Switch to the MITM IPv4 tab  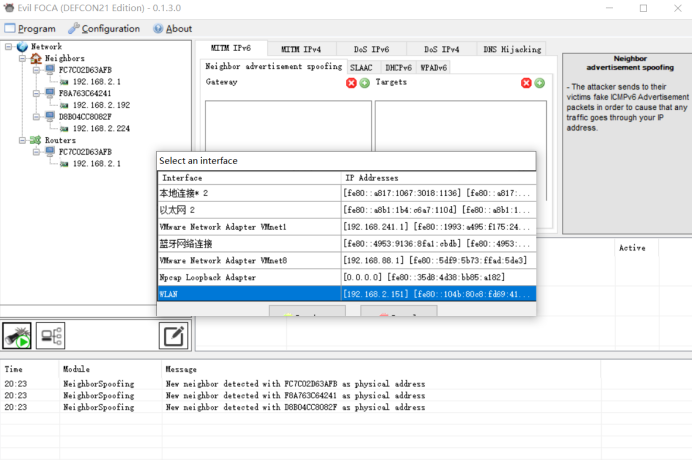coord(301,49)
